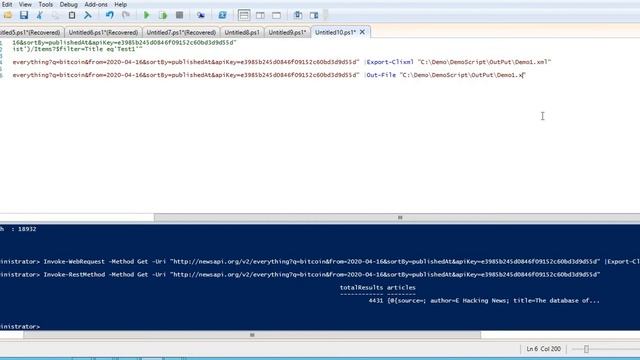Click the Open Script folder icon

click(x=8, y=16)
